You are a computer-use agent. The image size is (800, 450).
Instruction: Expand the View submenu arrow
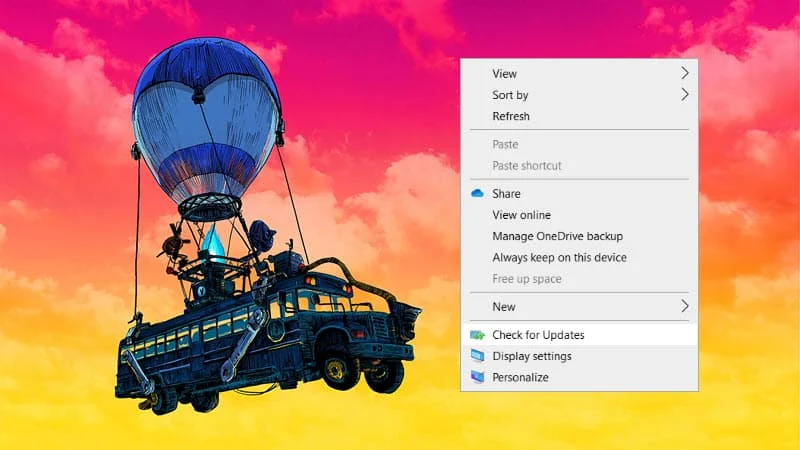tap(685, 73)
